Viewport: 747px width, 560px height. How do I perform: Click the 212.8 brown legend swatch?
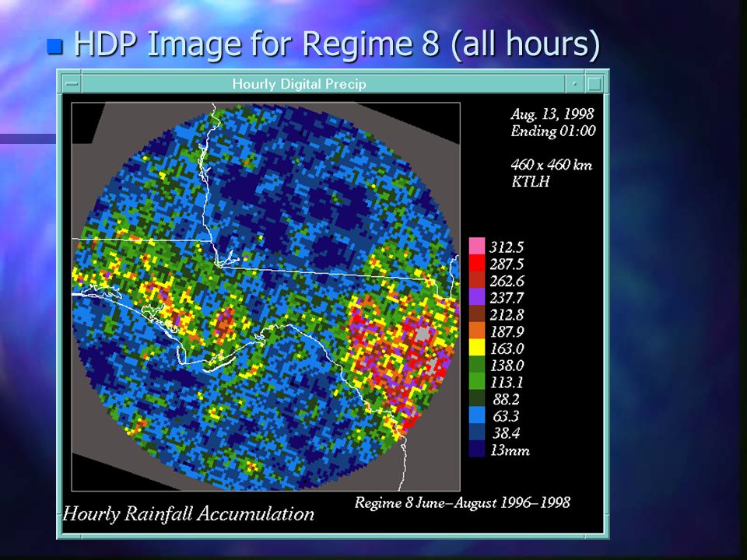tap(477, 313)
